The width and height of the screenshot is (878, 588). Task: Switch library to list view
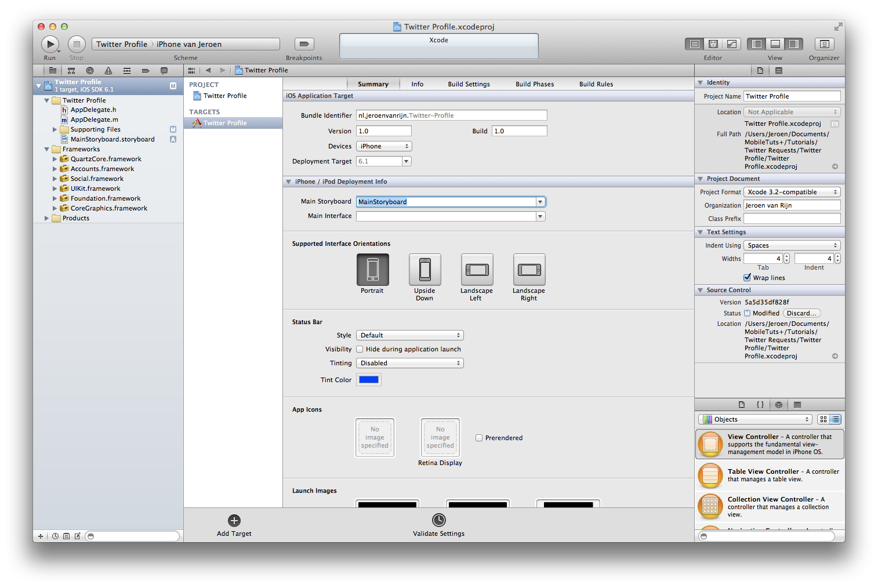point(835,419)
